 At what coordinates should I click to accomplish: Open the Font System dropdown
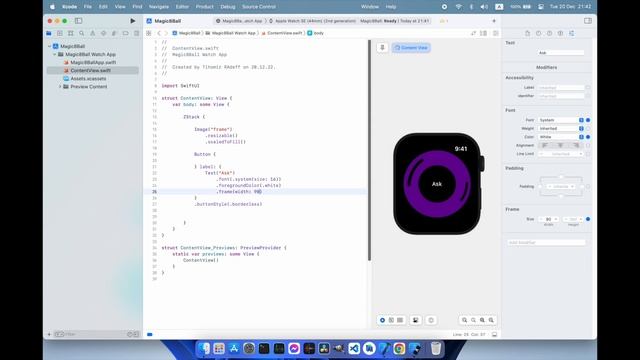[x=561, y=120]
